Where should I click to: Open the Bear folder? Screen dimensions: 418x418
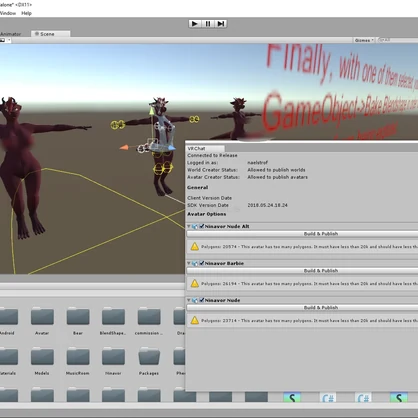(x=78, y=317)
